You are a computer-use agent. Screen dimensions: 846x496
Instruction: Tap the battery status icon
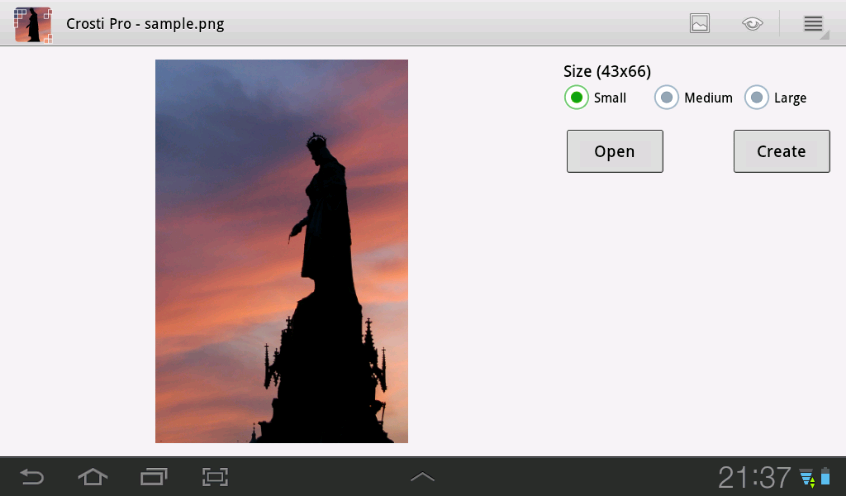(x=825, y=477)
